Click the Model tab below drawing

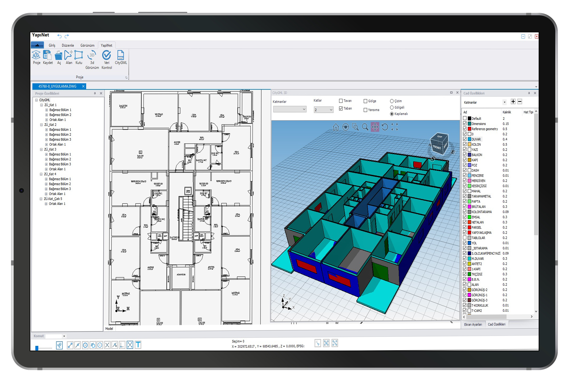(109, 329)
